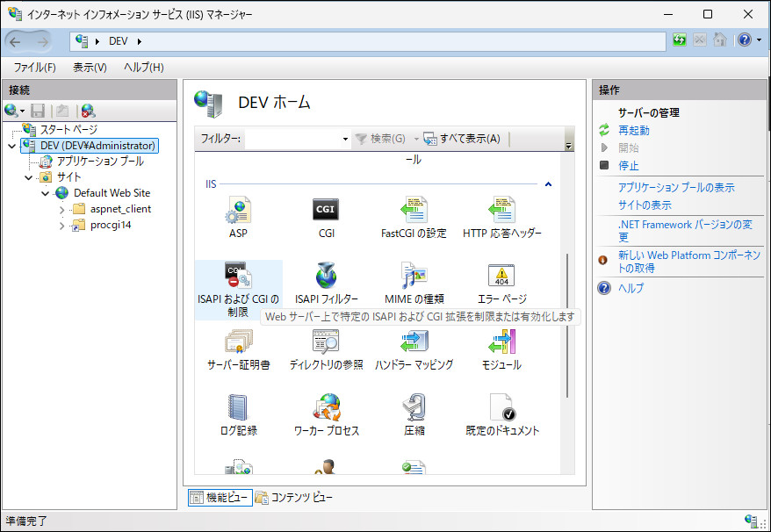Open 圧縮 feature
Viewport: 771px width, 532px height.
414,414
